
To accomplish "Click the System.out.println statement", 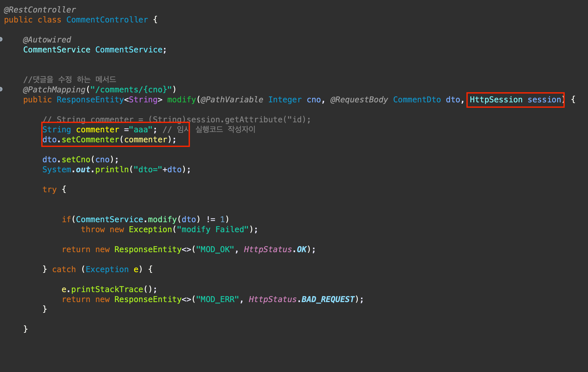I will pos(116,170).
